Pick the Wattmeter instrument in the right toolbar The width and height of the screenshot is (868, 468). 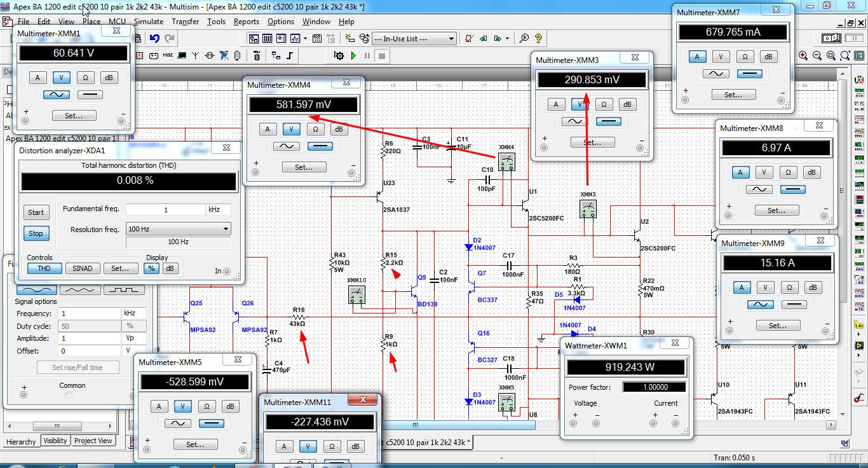859,105
